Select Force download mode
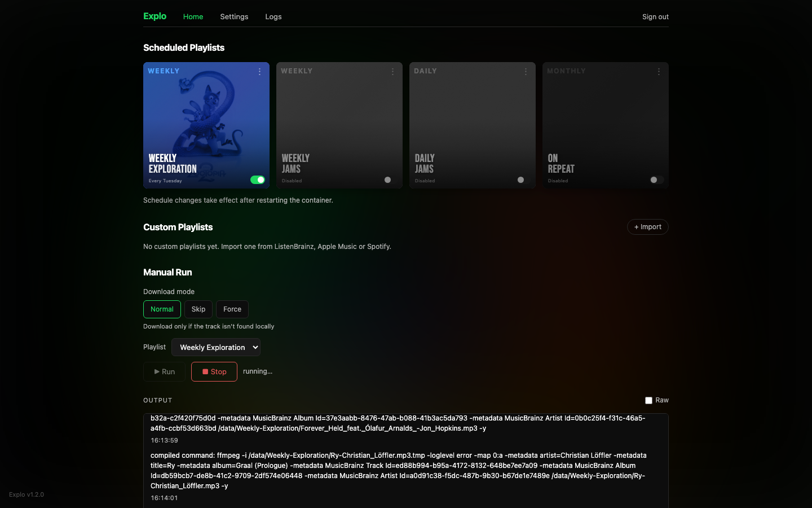 (x=232, y=309)
